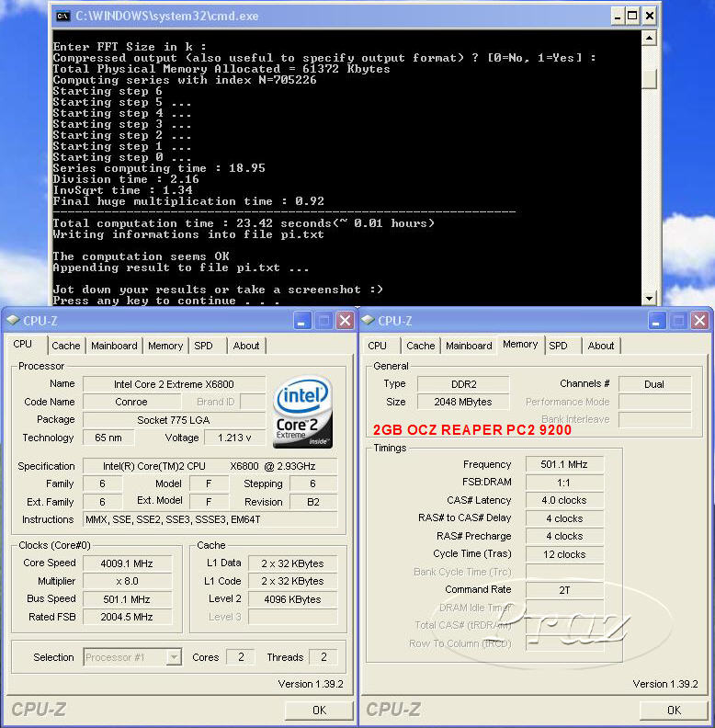Viewport: 715px width, 728px height.
Task: Close the cmd.exe window
Action: [650, 17]
